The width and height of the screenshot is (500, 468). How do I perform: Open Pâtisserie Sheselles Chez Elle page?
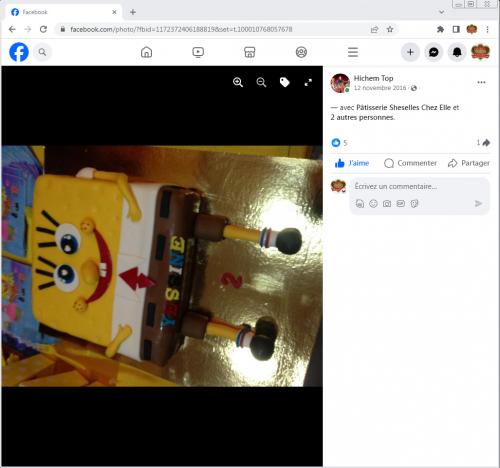click(x=404, y=107)
